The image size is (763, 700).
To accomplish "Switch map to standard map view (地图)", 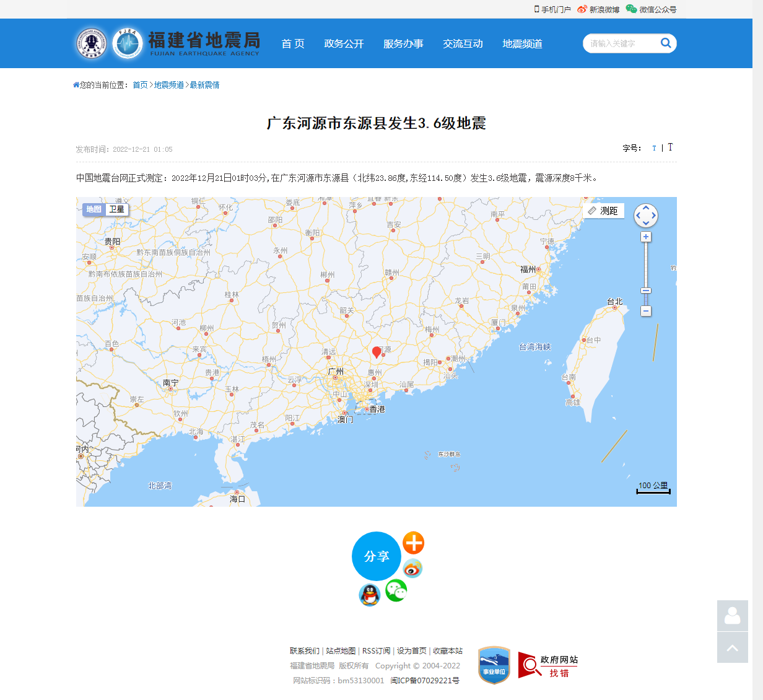I will click(x=94, y=209).
